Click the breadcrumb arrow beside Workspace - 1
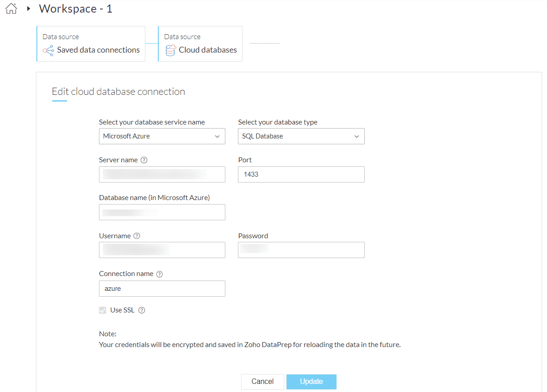Image resolution: width=547 pixels, height=392 pixels. 28,9
